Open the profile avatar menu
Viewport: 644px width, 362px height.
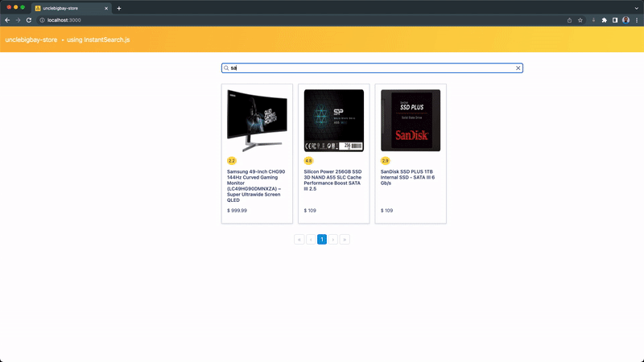point(626,20)
